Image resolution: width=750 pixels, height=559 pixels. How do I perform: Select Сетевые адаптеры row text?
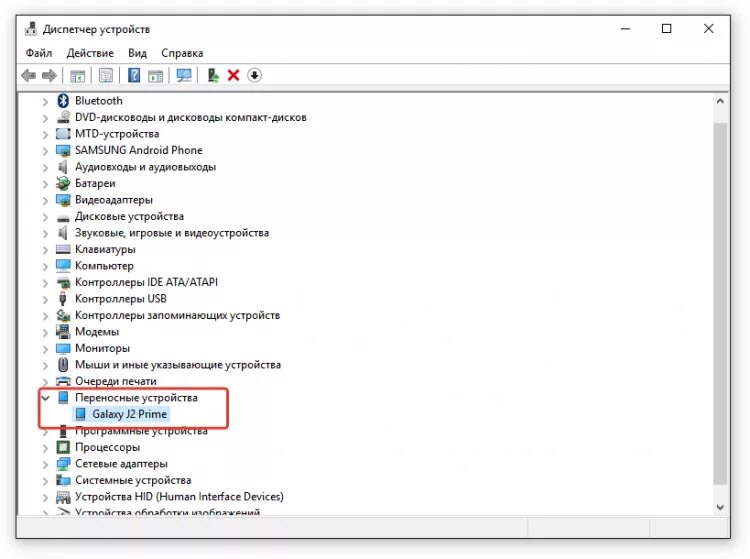coord(121,464)
